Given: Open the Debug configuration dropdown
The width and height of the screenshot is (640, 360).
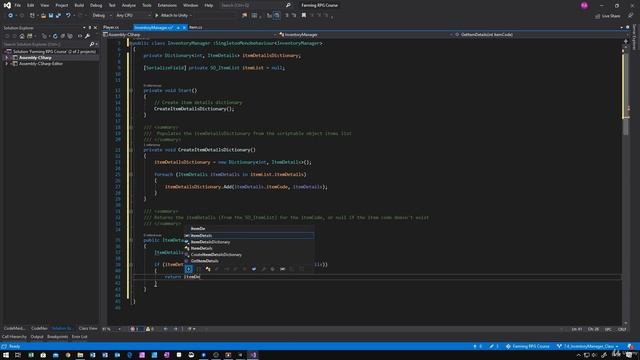Looking at the screenshot, I should (102, 16).
